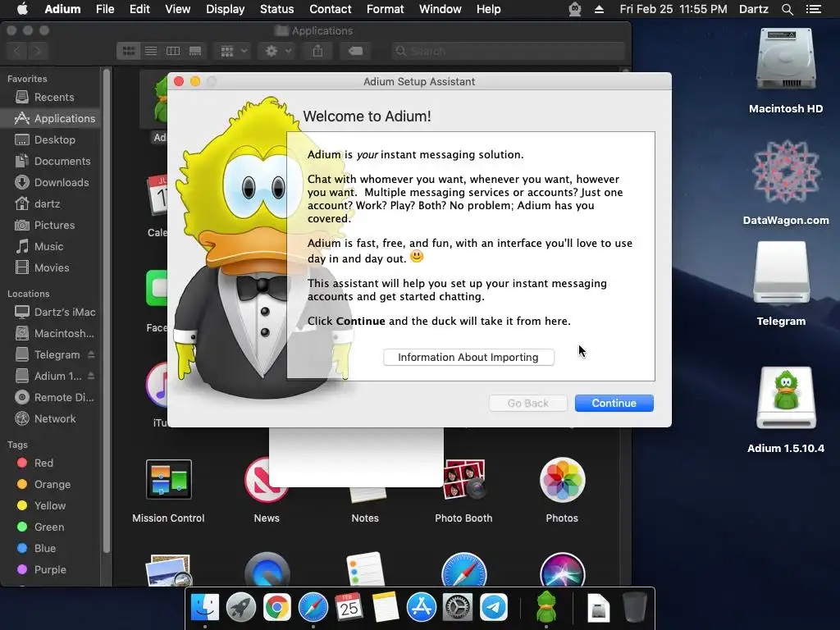Open the Finder group-by dropdown
Image resolution: width=840 pixels, height=630 pixels.
click(x=233, y=51)
